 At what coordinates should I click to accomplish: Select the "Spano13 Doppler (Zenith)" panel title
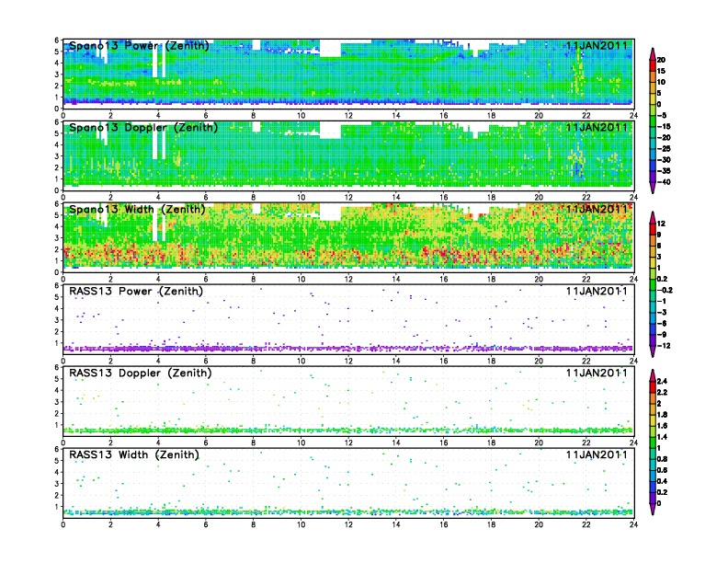(x=143, y=127)
